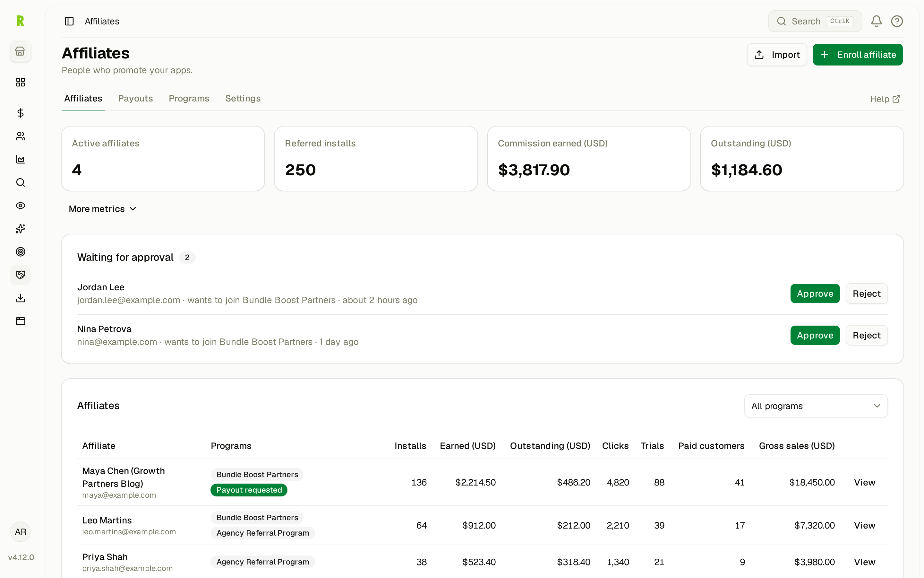Click Maya Chen's $18,450.00 gross sales

(812, 482)
